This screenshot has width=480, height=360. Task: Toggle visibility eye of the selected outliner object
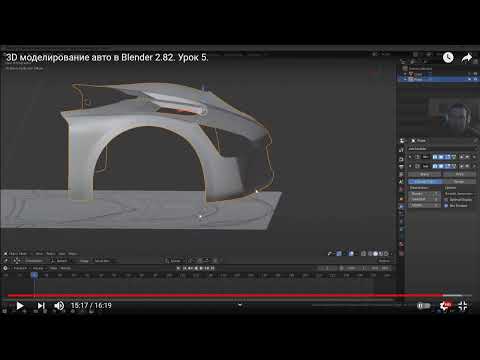469,79
